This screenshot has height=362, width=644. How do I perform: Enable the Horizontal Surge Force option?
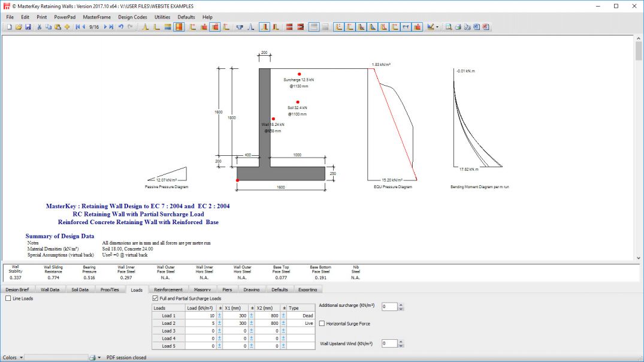322,324
